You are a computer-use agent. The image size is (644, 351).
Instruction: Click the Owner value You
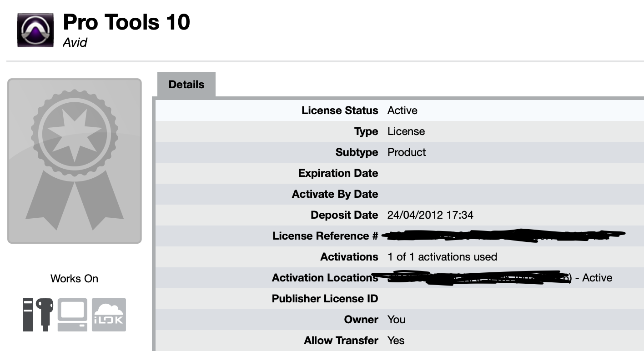396,320
